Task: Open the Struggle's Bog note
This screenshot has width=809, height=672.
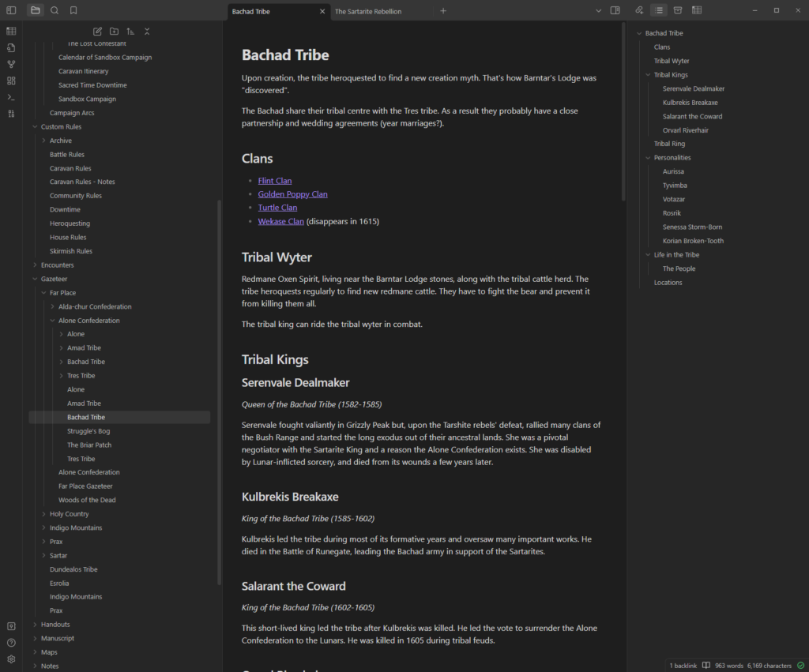Action: pos(88,431)
